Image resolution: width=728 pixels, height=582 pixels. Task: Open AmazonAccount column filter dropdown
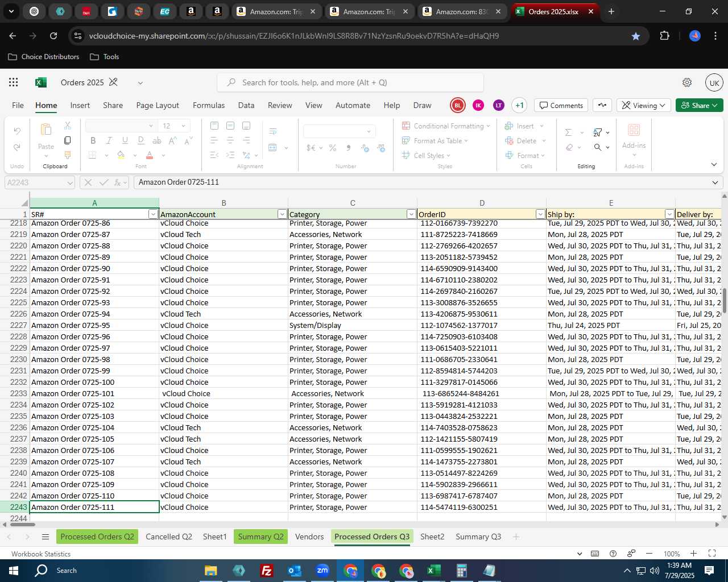(x=282, y=214)
